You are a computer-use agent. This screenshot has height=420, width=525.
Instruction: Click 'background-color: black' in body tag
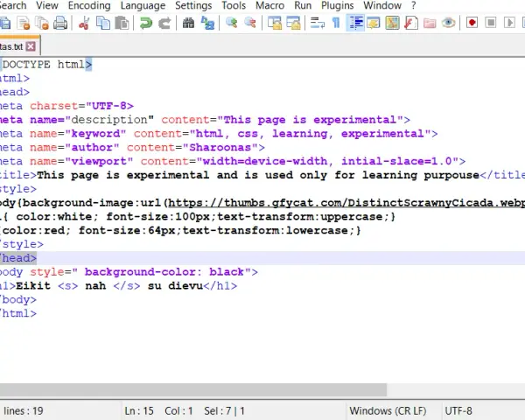[x=164, y=272]
